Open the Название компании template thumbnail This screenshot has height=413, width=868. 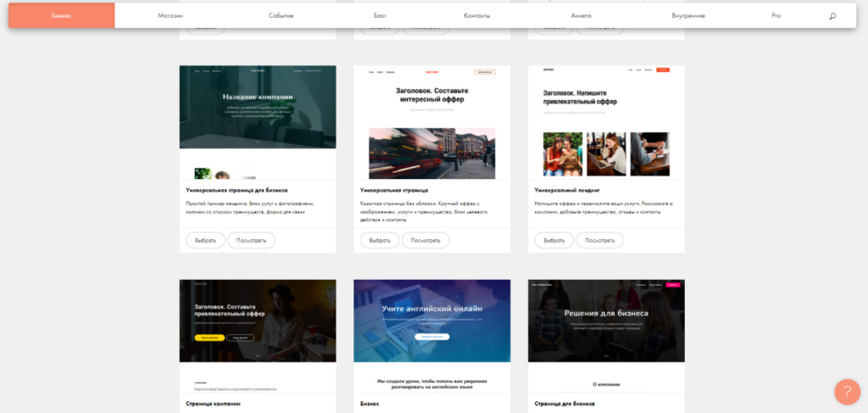[258, 122]
